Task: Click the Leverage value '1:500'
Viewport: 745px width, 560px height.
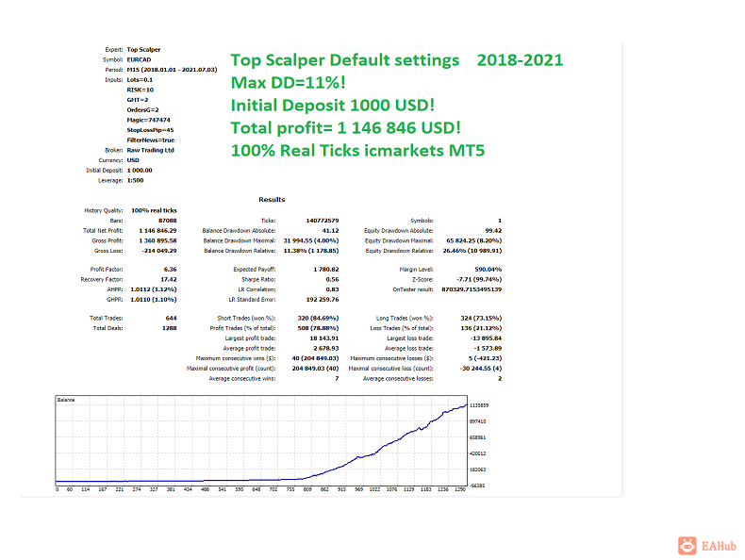Action: click(135, 180)
